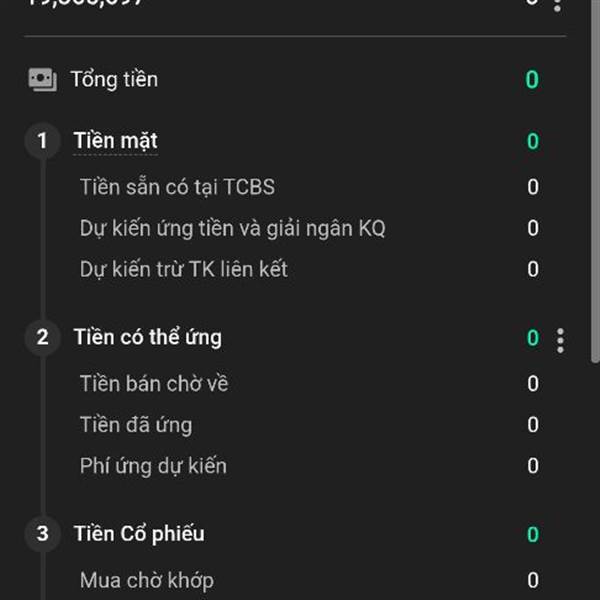Open the three-dot menu at the top right
Image resolution: width=600 pixels, height=600 pixels.
click(558, 4)
